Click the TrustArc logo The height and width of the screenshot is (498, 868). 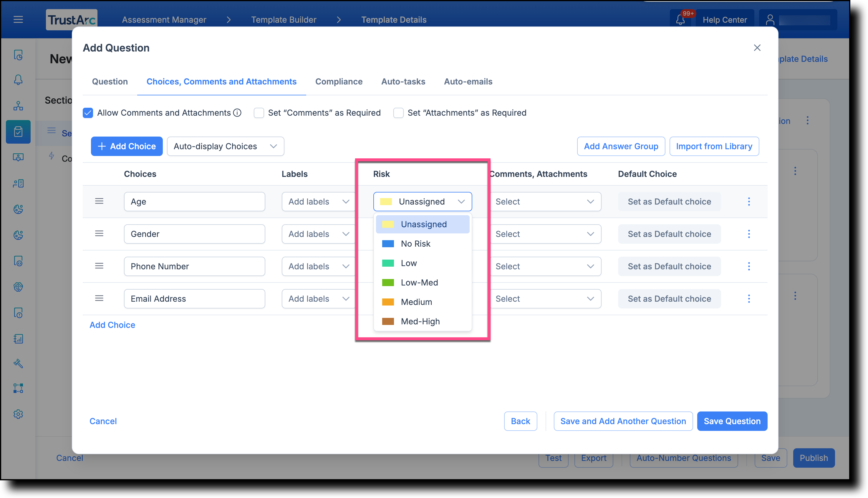72,19
